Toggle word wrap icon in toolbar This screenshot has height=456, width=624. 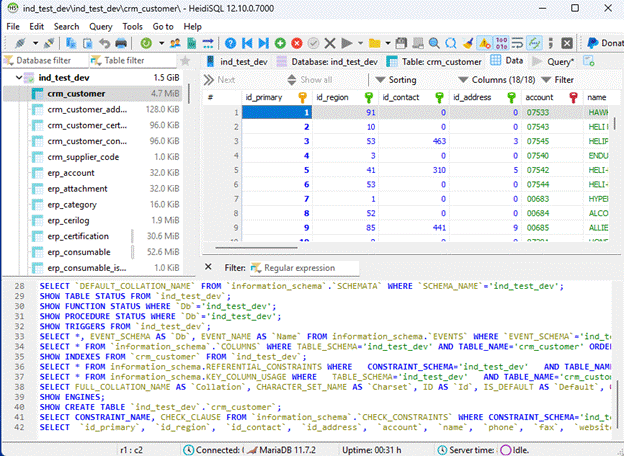(517, 43)
